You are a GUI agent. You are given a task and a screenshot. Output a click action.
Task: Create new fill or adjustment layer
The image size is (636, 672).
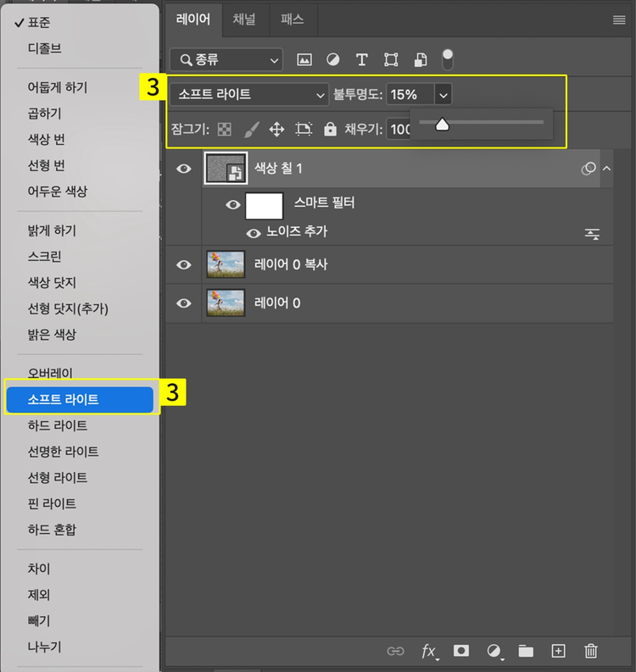tap(494, 652)
